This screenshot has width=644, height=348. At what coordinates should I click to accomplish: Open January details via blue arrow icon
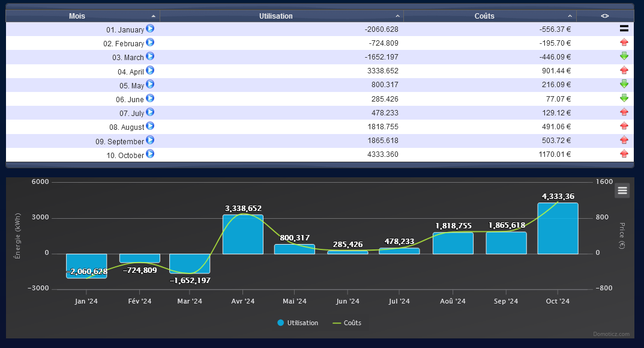(x=150, y=28)
